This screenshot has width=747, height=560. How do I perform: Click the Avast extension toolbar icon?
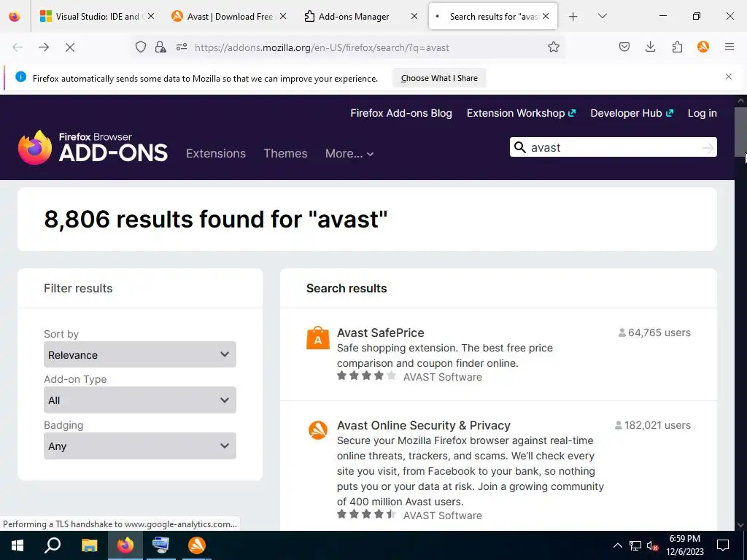click(x=703, y=47)
